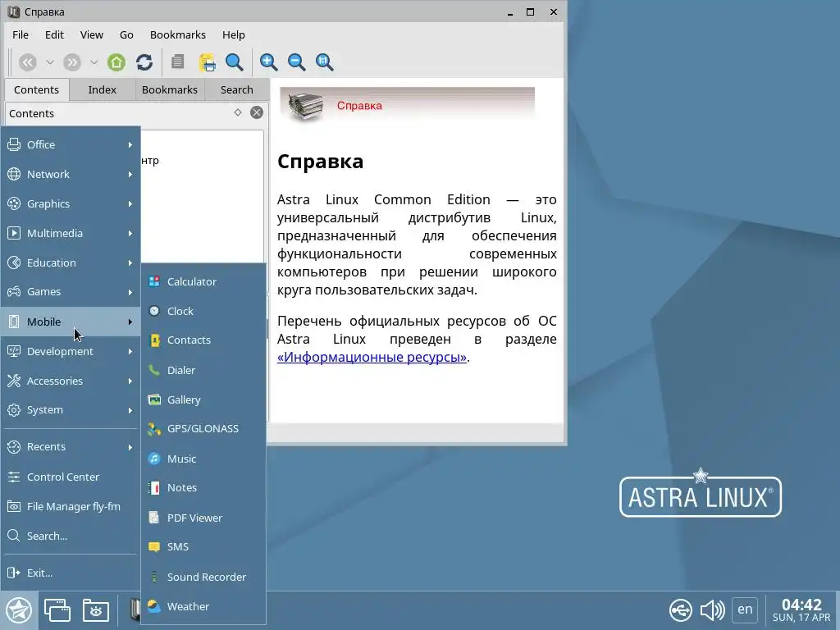Launch GPS/GLONASS app

click(x=203, y=428)
